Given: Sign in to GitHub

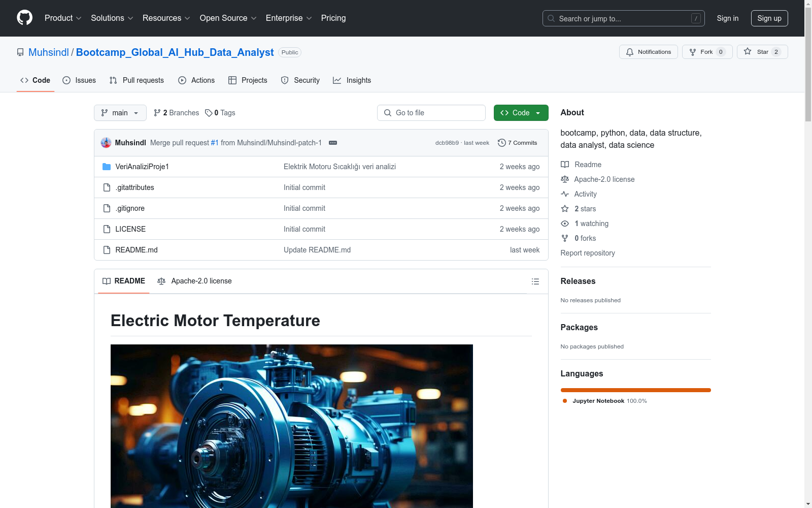Looking at the screenshot, I should pos(727,18).
